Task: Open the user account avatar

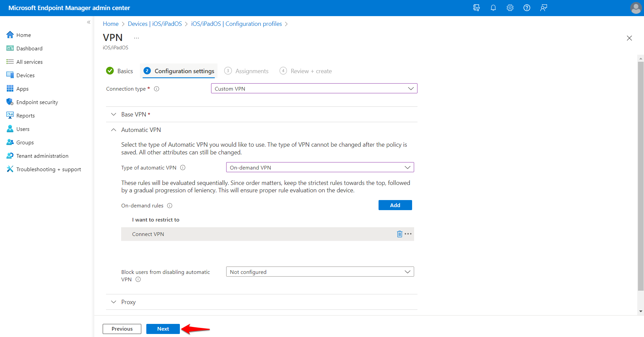Action: point(636,8)
